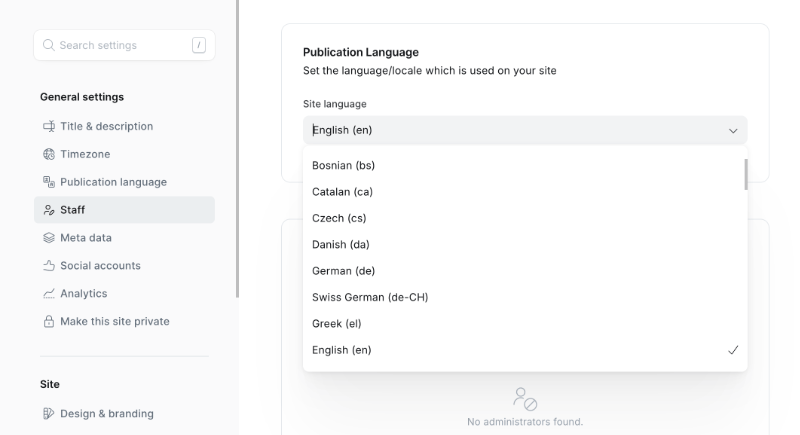The width and height of the screenshot is (800, 435).
Task: Collapse the Site language dropdown chevron
Action: [733, 131]
